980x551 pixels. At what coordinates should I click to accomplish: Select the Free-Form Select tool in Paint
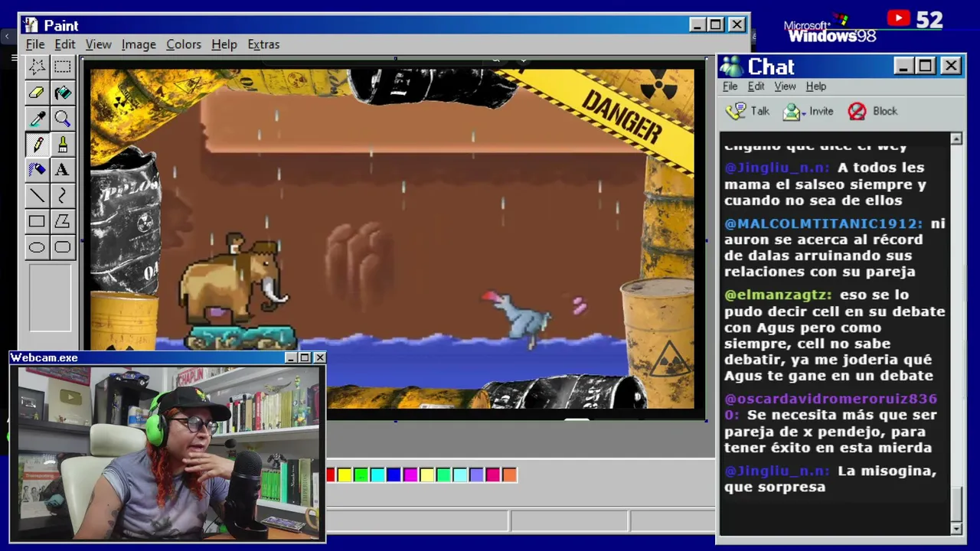click(37, 67)
